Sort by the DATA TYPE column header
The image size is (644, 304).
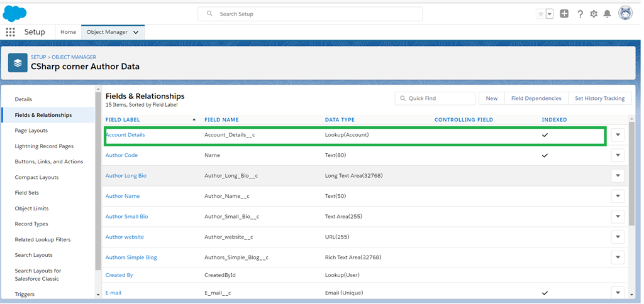(340, 120)
